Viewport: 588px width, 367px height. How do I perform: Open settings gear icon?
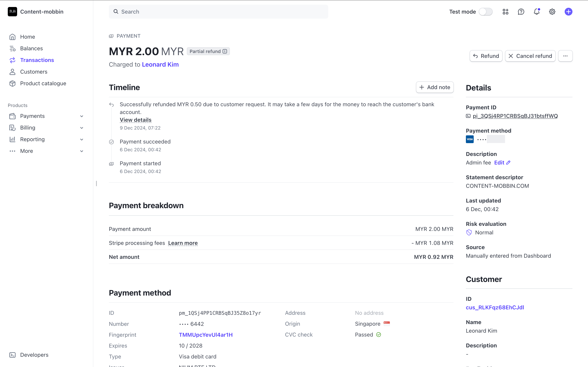[552, 12]
